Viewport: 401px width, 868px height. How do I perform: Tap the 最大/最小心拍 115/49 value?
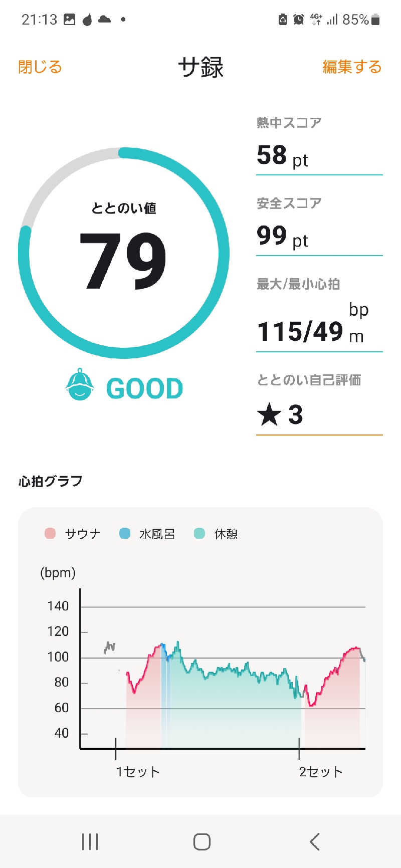point(300,331)
